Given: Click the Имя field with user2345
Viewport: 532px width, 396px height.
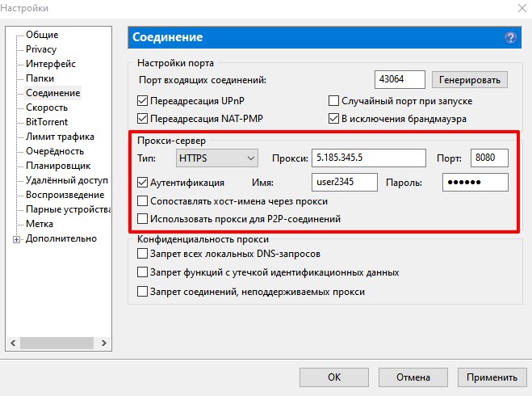Looking at the screenshot, I should click(345, 183).
